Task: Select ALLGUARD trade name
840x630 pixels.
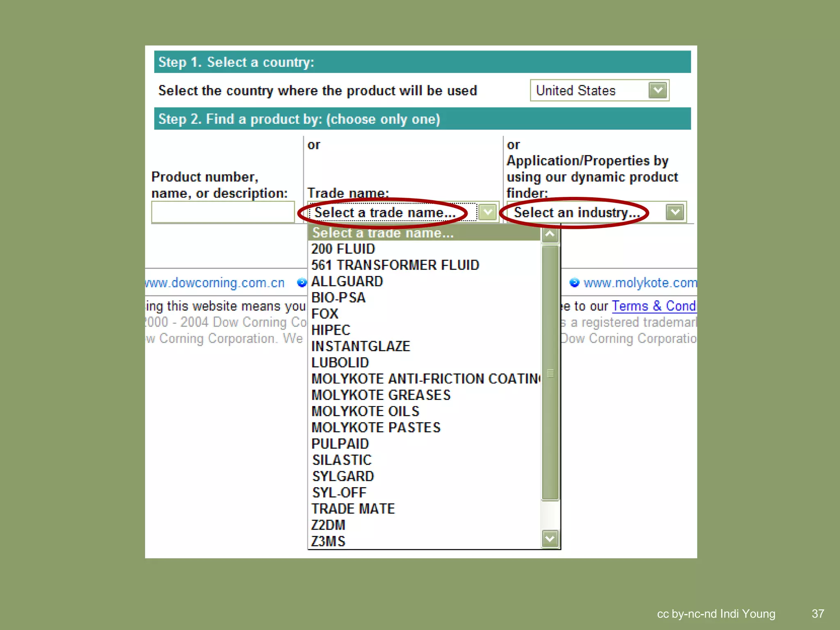Action: 347,282
